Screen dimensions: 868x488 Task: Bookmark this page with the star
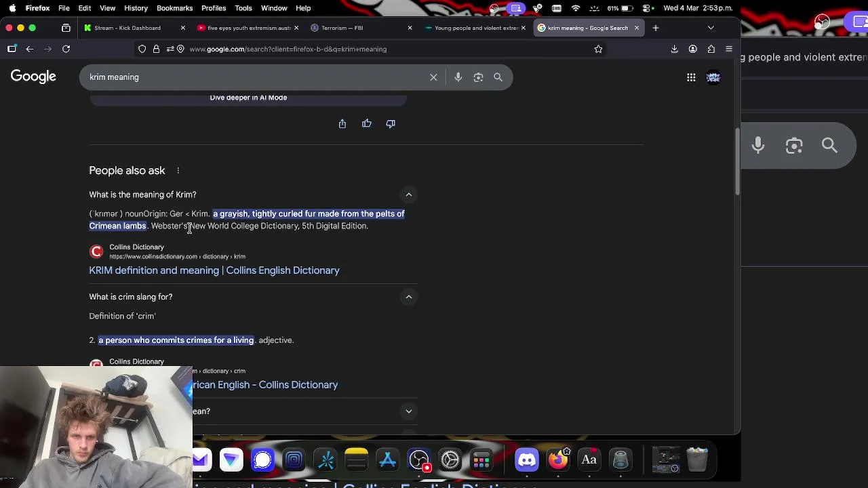598,49
